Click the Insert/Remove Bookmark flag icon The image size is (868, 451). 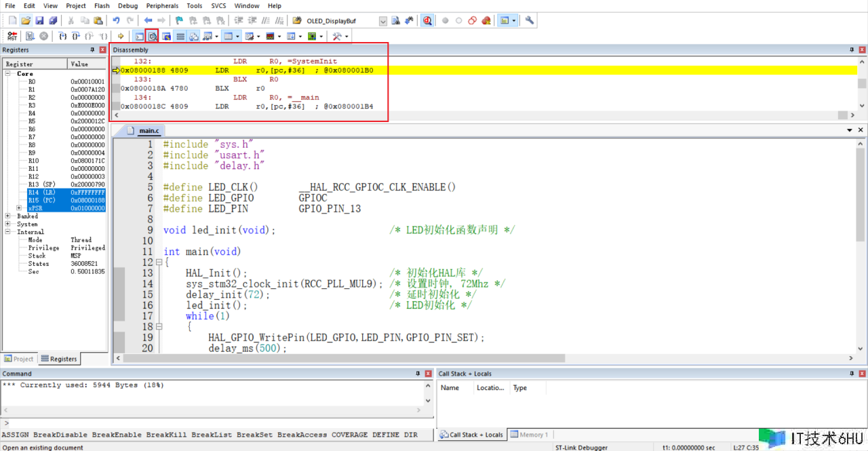click(x=179, y=20)
